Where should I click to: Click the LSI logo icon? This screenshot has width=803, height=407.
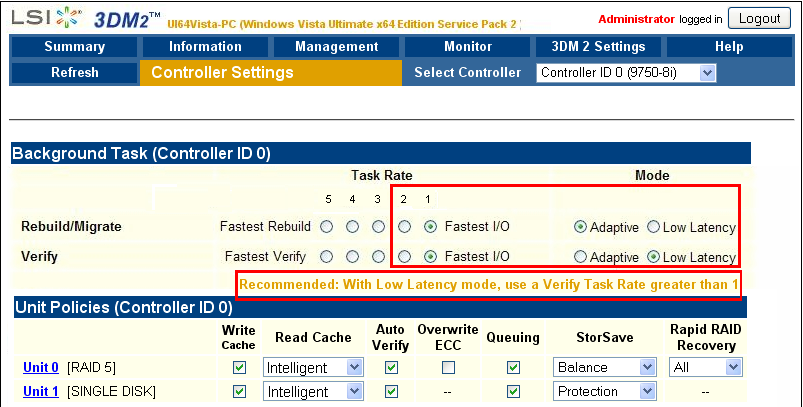click(46, 17)
